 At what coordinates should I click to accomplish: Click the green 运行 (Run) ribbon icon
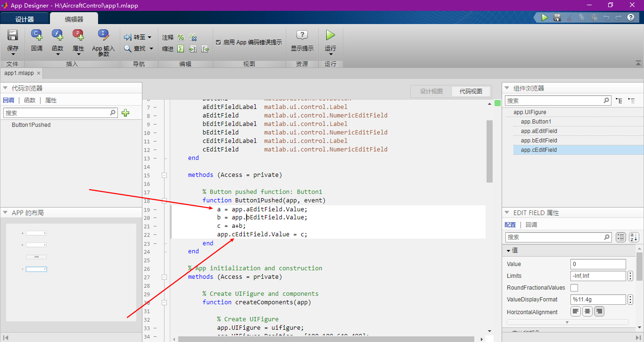[330, 35]
